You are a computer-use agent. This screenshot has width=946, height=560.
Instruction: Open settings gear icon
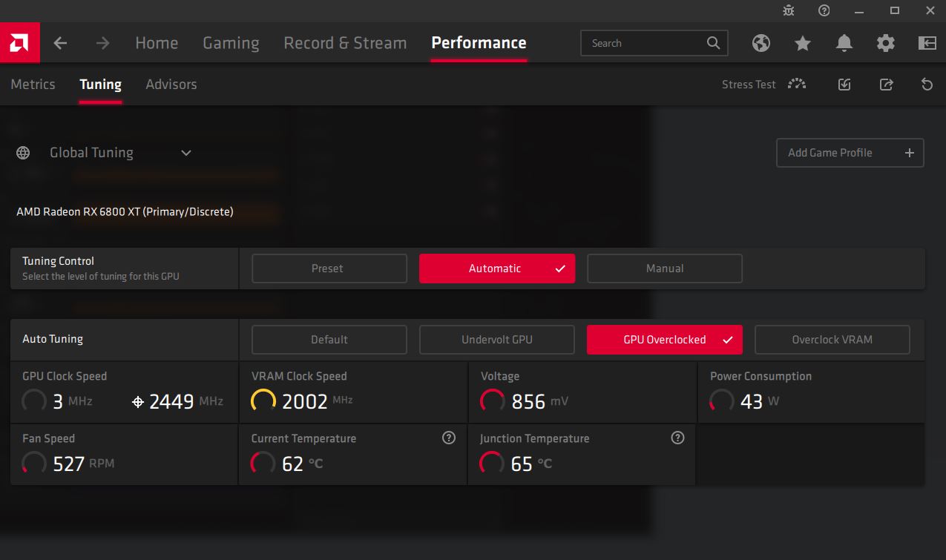(x=886, y=43)
